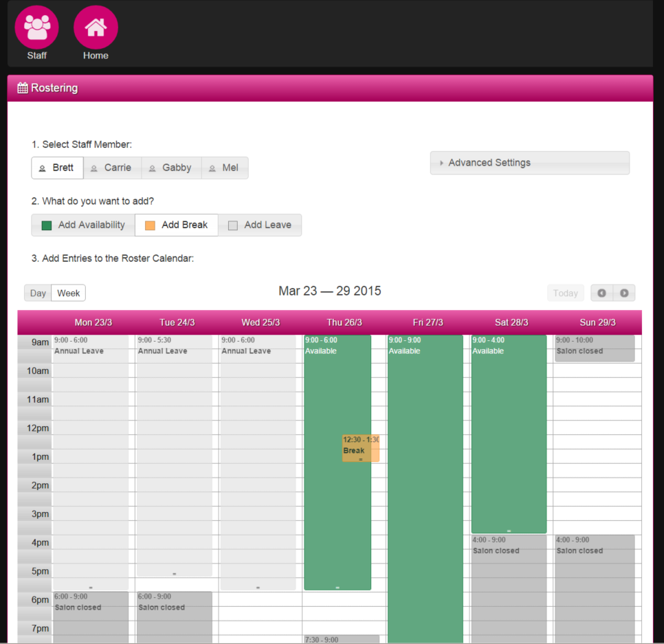Click the 9am time label

coord(41,342)
